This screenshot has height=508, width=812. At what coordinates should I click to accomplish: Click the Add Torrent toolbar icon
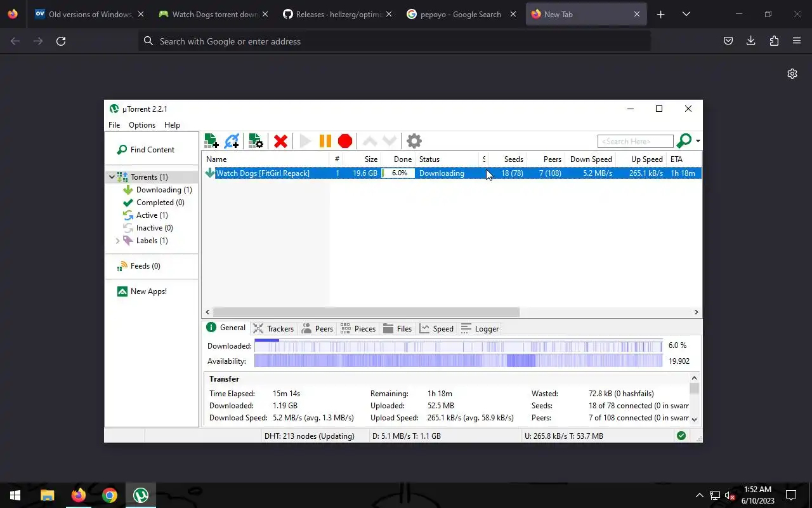pos(211,141)
